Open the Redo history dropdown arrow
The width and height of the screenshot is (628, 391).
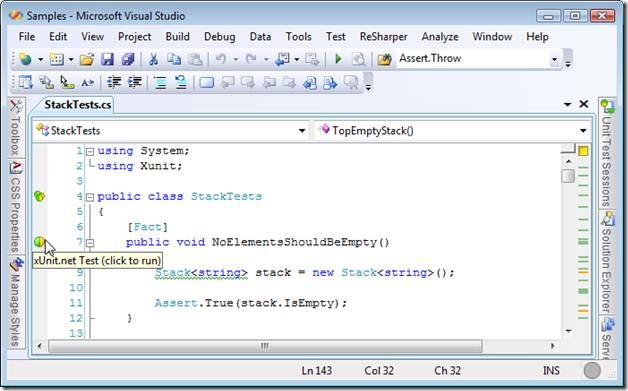click(x=266, y=60)
